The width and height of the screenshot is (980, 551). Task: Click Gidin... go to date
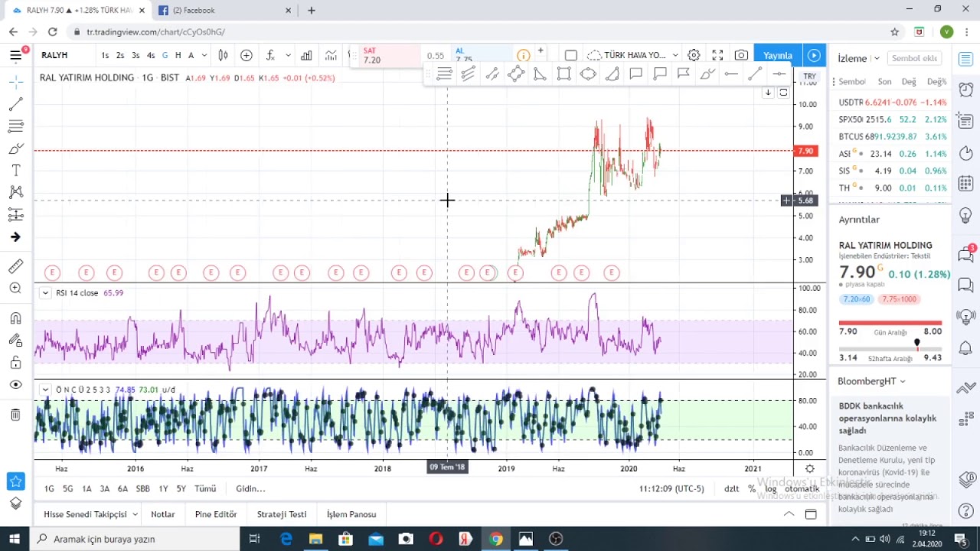(250, 488)
